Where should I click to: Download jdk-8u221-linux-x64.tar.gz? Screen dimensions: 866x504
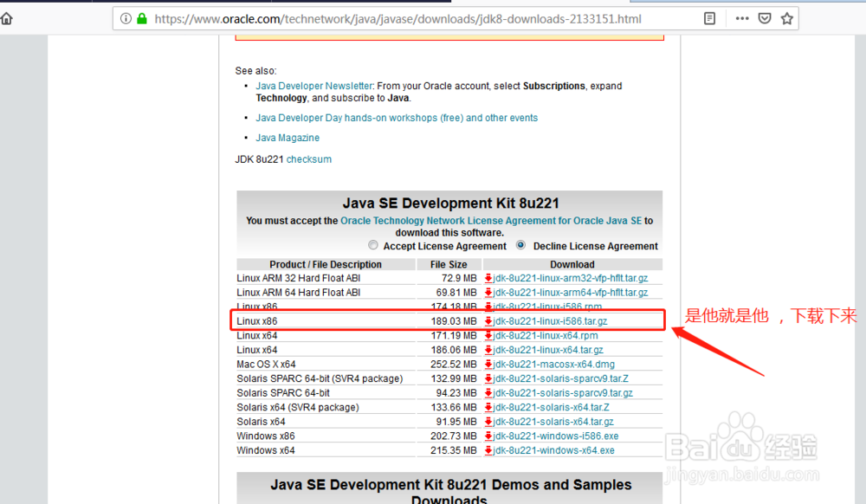(548, 350)
